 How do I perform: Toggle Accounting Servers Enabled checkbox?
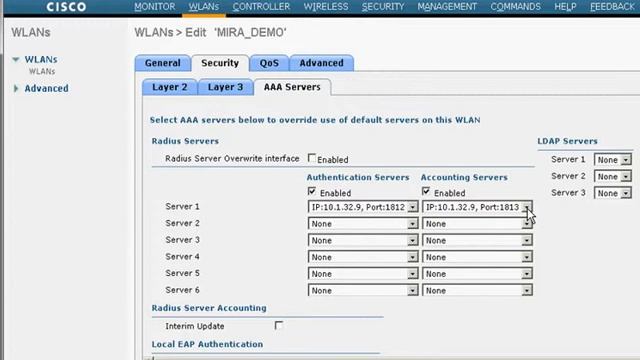(426, 191)
